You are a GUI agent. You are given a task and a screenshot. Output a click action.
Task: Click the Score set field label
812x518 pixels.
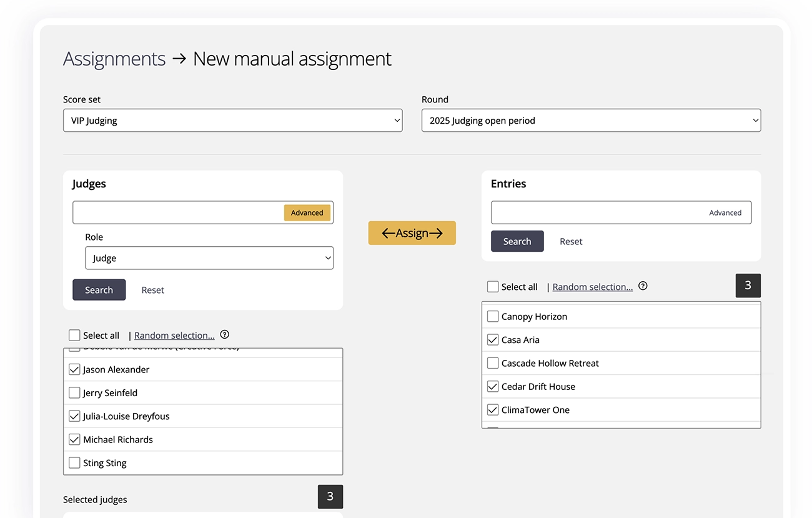82,99
